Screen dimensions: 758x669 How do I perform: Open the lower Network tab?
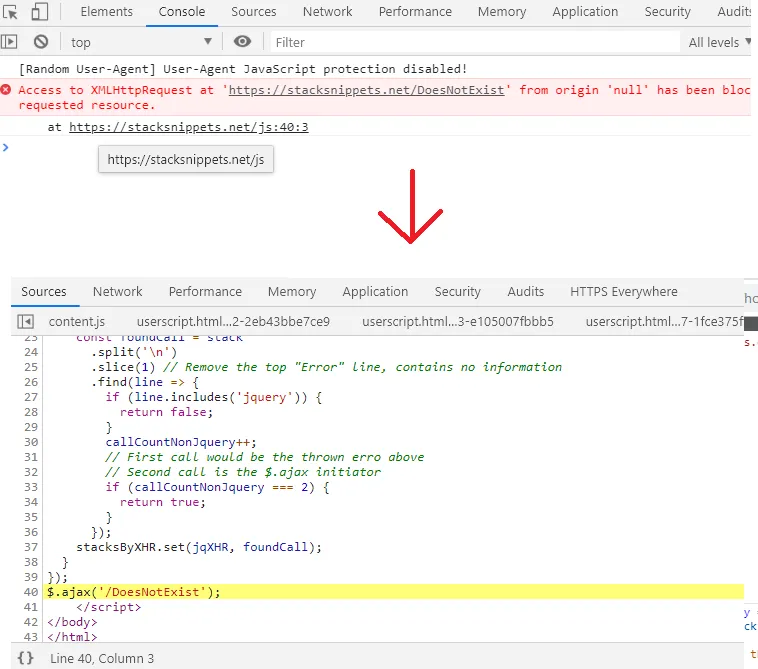117,291
